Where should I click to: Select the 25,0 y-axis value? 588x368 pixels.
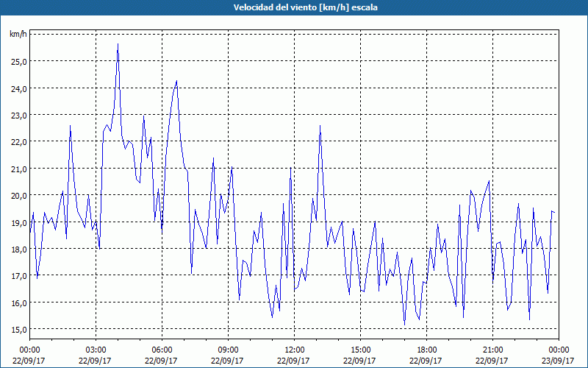(x=19, y=62)
